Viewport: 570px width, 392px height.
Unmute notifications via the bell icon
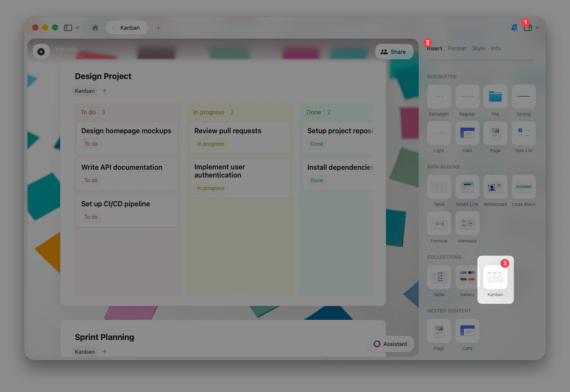pos(514,27)
